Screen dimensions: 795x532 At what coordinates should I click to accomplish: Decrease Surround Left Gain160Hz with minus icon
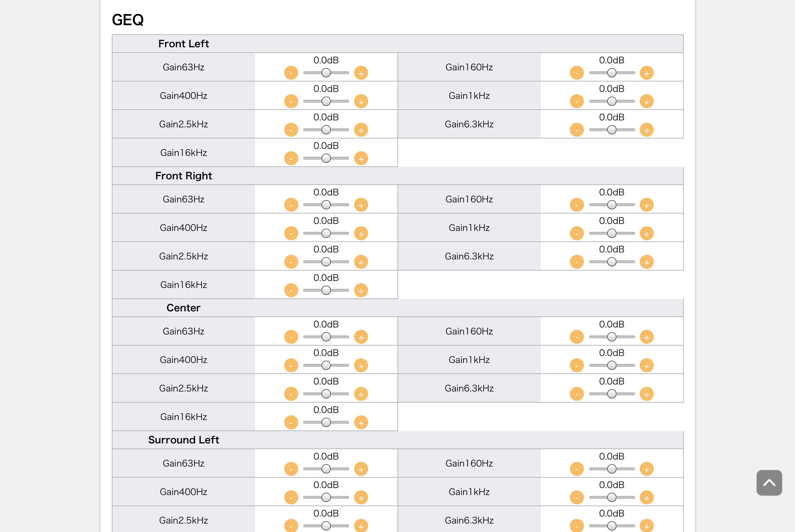click(x=577, y=469)
